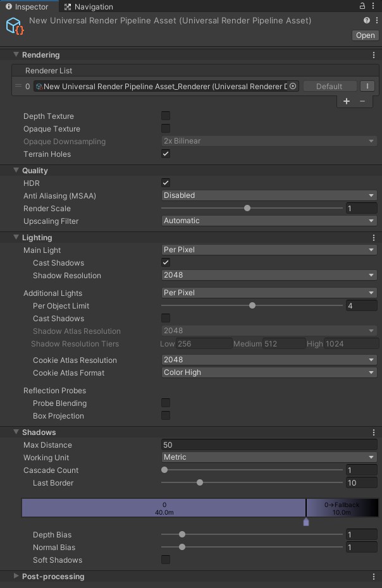
Task: Click the Default button in Renderer List
Action: 330,86
